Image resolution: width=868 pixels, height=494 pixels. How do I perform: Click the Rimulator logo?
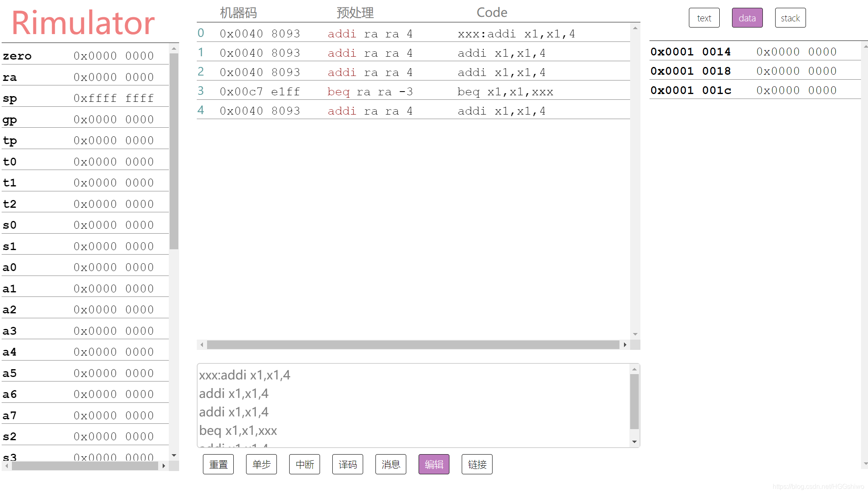[x=82, y=23]
